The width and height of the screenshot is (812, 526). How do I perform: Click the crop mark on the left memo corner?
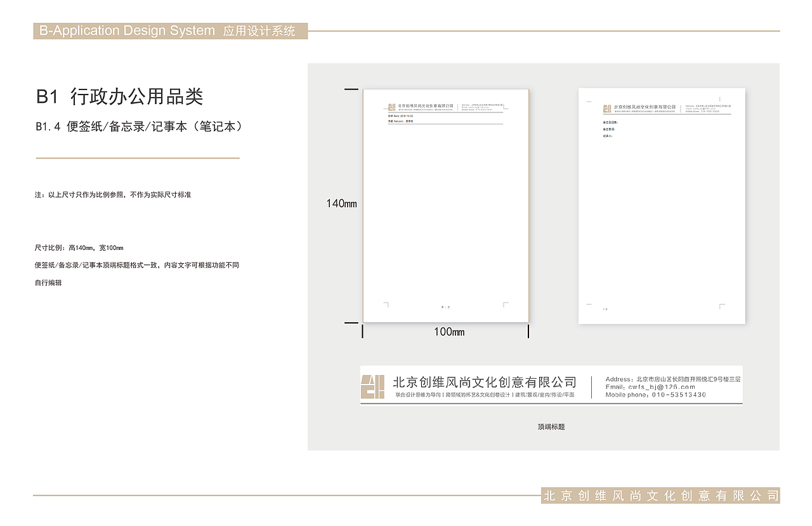click(385, 304)
